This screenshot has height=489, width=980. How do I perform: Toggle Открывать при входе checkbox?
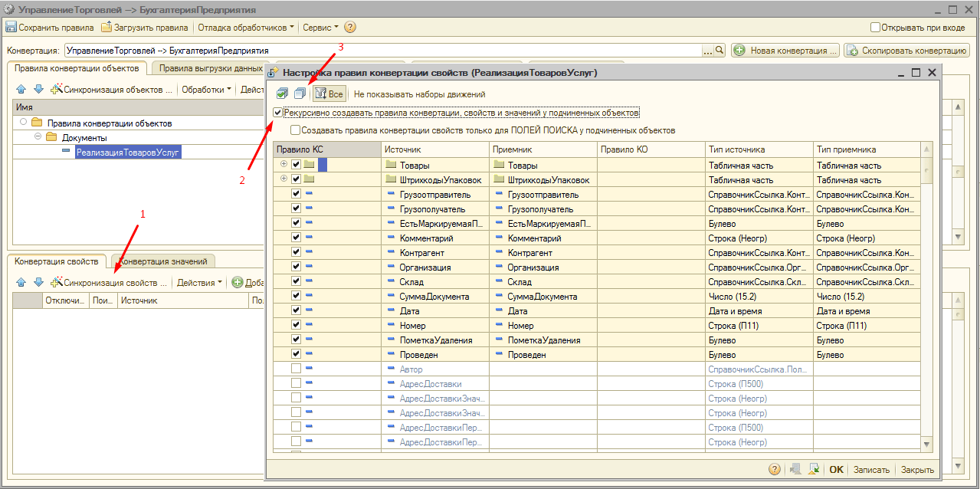pyautogui.click(x=875, y=27)
